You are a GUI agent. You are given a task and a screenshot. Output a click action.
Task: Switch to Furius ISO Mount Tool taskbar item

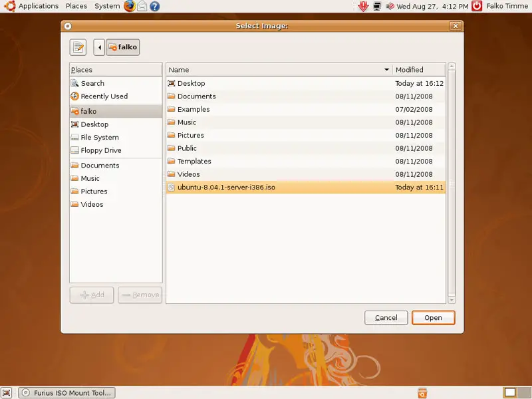click(67, 393)
